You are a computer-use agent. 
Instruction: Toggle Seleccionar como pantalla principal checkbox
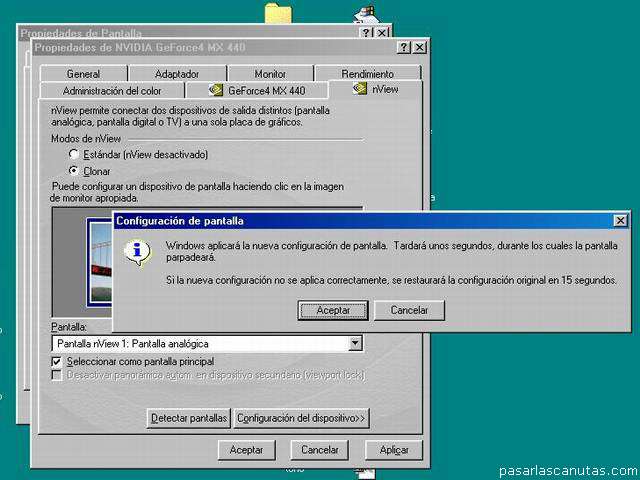coord(57,361)
